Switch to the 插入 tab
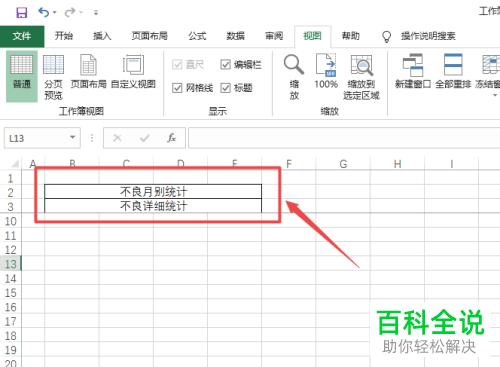This screenshot has width=500, height=367. pyautogui.click(x=102, y=36)
